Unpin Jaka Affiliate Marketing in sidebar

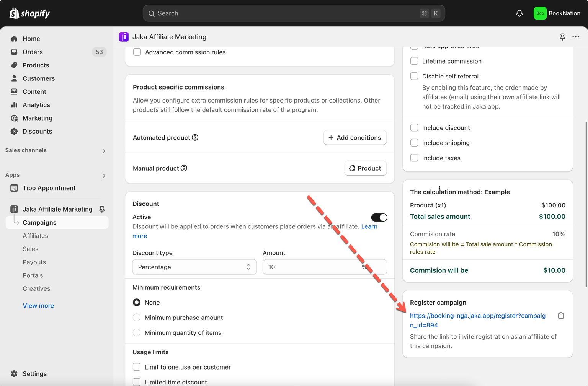tap(102, 209)
